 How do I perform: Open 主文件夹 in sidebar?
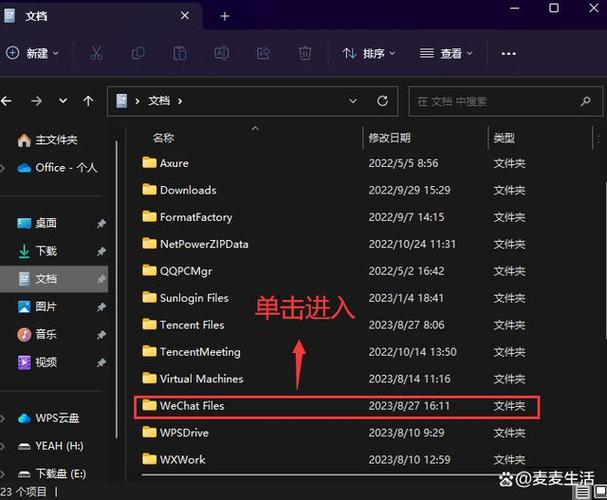[x=47, y=140]
